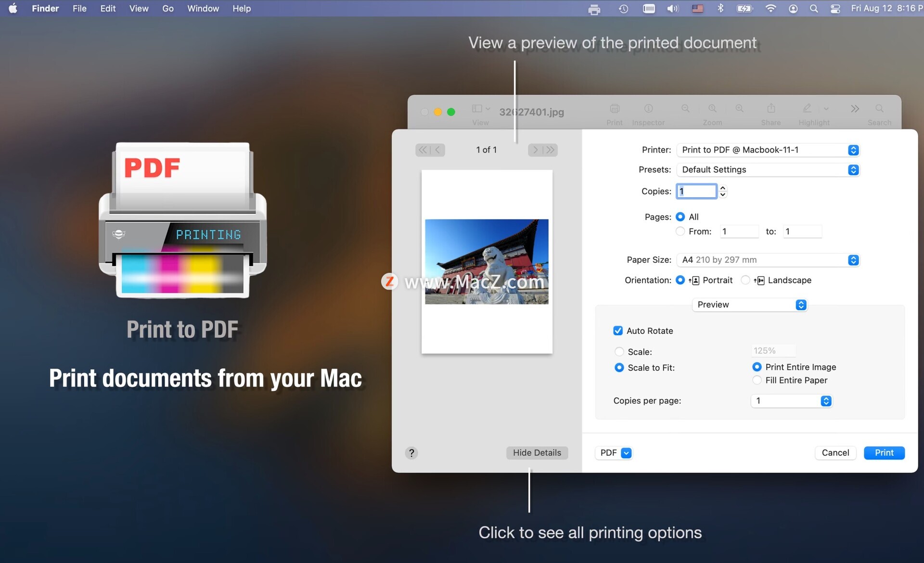
Task: Open Time Machine menu bar icon
Action: [x=623, y=9]
